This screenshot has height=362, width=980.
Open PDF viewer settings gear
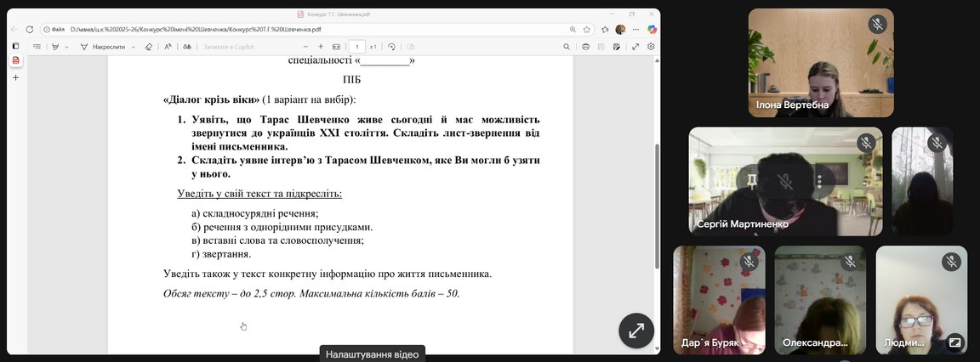pyautogui.click(x=651, y=47)
